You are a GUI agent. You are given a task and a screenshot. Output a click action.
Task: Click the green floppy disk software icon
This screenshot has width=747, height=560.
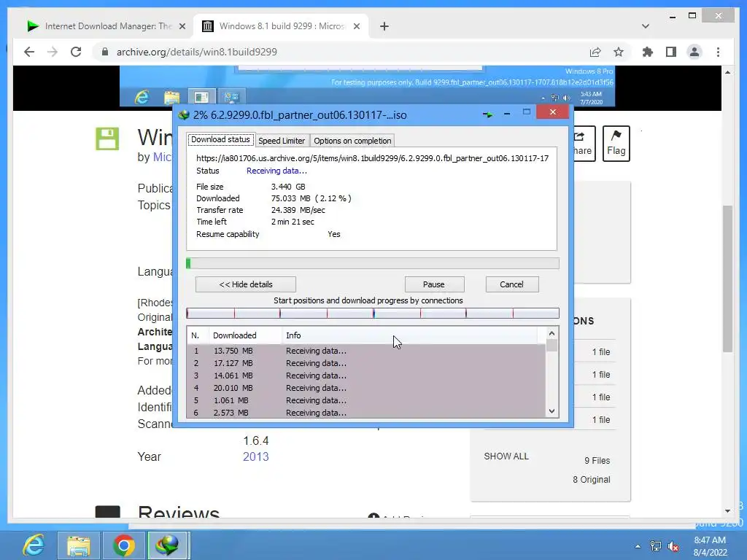pos(107,139)
